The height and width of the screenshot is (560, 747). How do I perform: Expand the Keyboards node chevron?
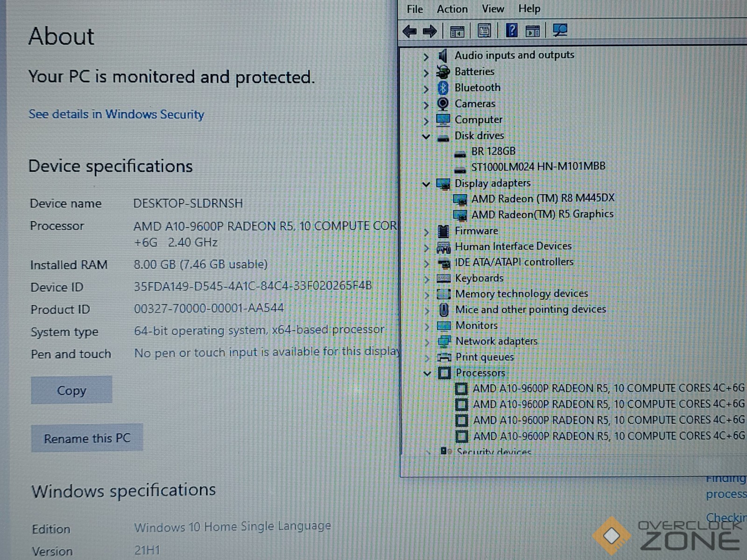(426, 280)
